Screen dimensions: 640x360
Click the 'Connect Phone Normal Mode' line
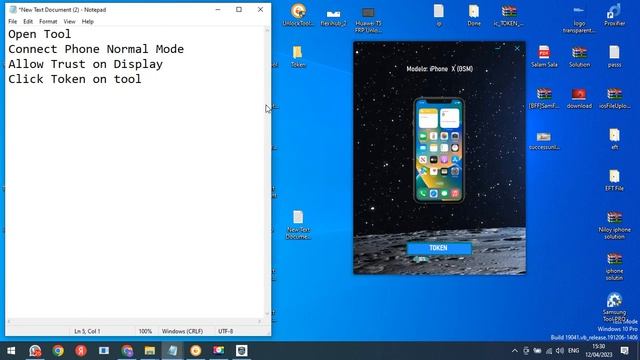point(96,49)
